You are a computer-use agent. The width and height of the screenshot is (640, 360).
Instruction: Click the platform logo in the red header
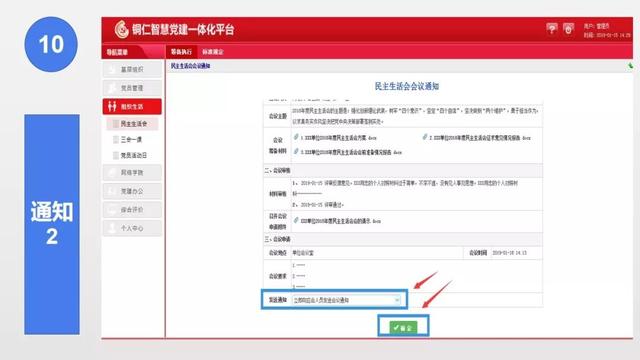[122, 29]
